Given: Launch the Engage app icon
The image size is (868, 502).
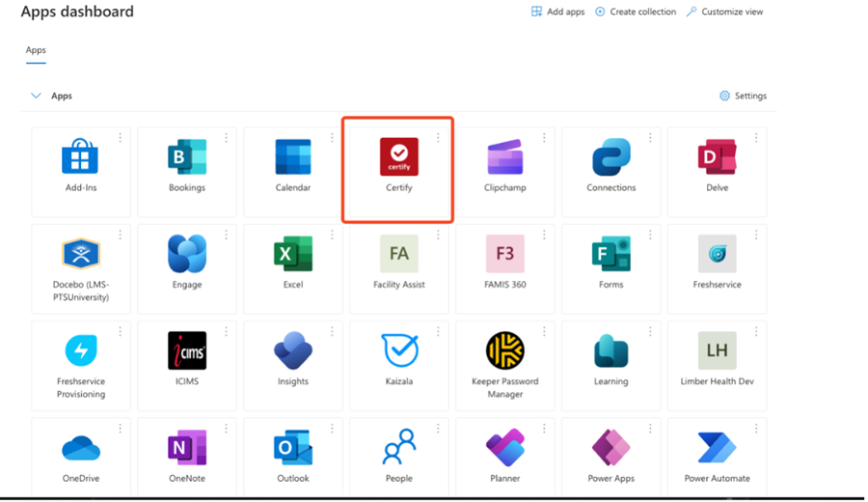Looking at the screenshot, I should (187, 254).
